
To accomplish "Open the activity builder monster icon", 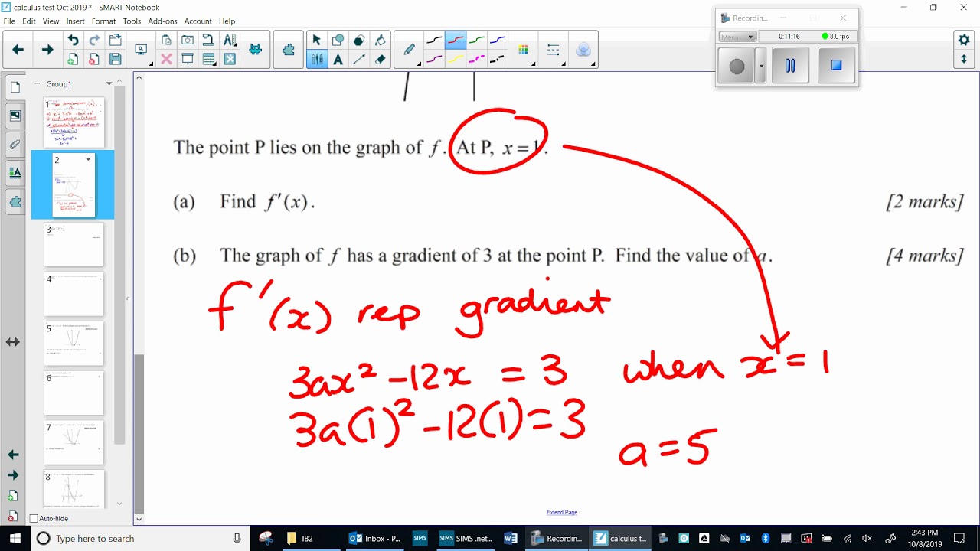I will (x=255, y=50).
